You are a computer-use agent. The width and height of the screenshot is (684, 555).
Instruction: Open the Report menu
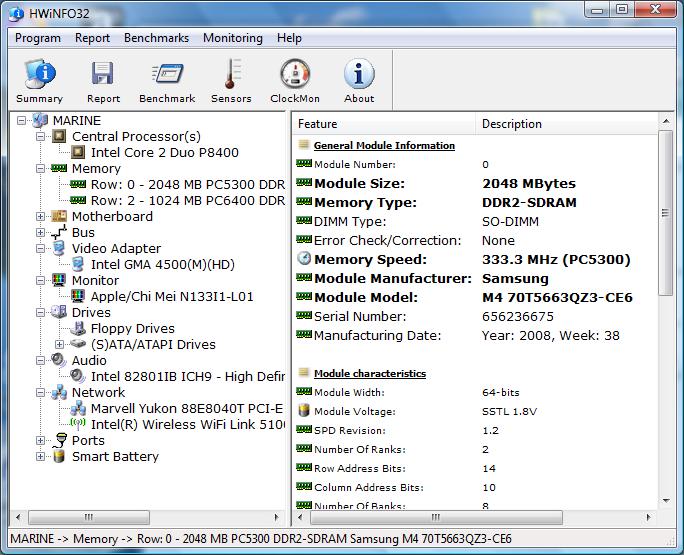coord(92,38)
